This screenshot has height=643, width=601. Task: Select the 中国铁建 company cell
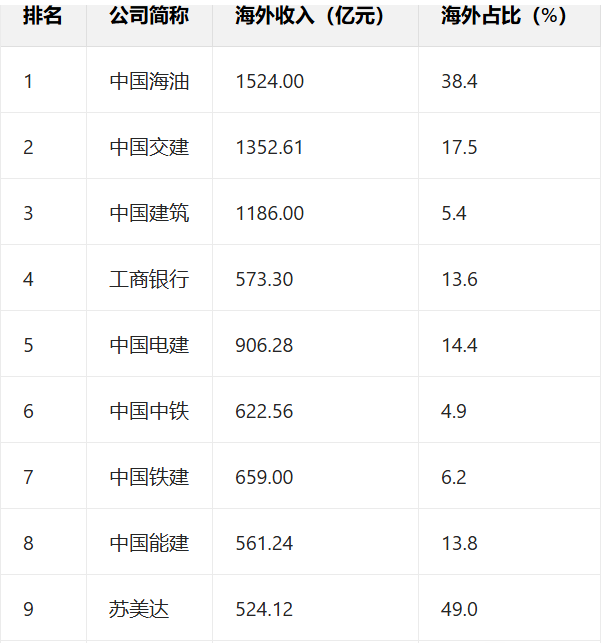pos(149,477)
